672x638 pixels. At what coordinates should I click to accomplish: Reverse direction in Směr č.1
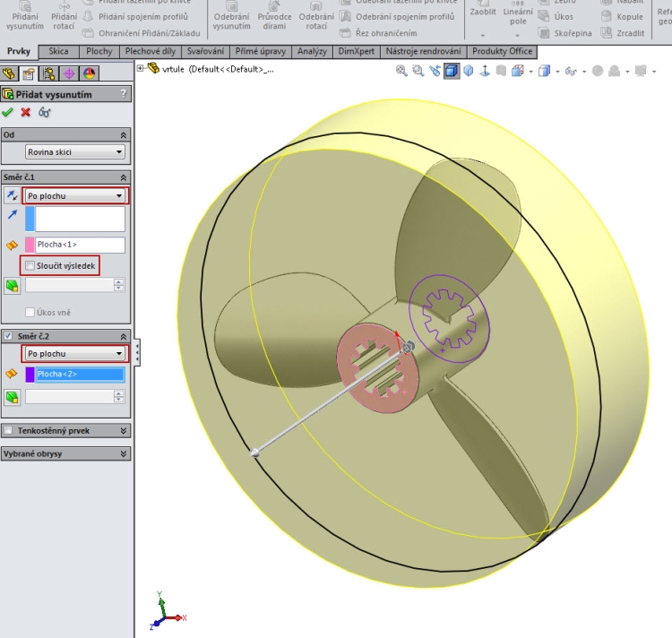[x=12, y=196]
